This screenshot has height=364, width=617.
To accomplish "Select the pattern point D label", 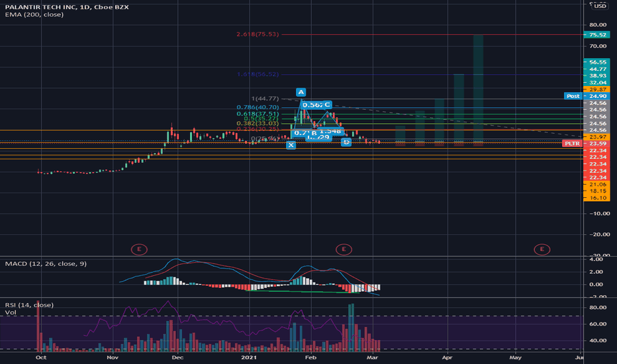I will pos(346,142).
